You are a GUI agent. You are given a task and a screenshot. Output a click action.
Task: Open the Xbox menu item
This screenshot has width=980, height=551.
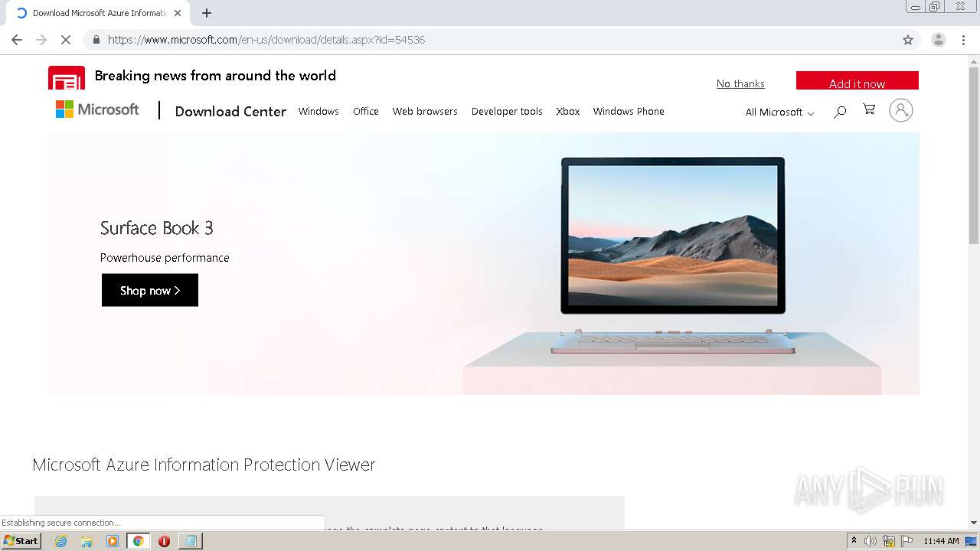point(568,112)
